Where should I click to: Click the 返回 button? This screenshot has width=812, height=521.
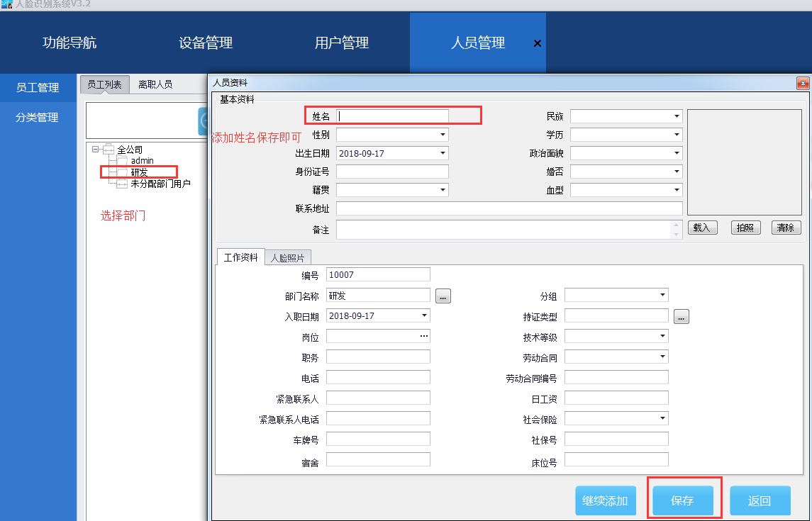[x=760, y=501]
